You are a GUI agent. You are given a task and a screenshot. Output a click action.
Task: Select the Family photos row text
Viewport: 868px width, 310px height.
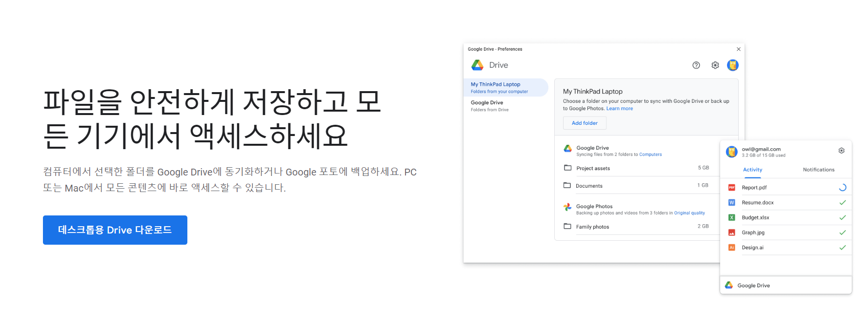tap(592, 227)
